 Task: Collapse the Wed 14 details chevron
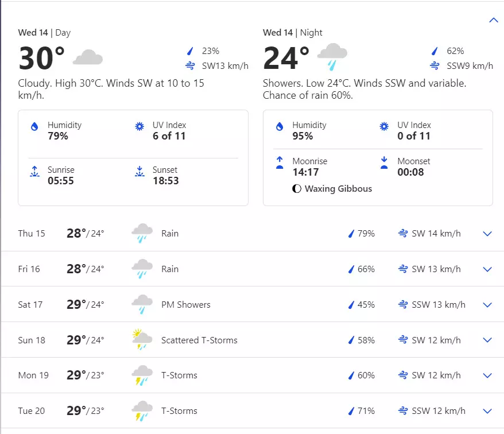pyautogui.click(x=493, y=20)
